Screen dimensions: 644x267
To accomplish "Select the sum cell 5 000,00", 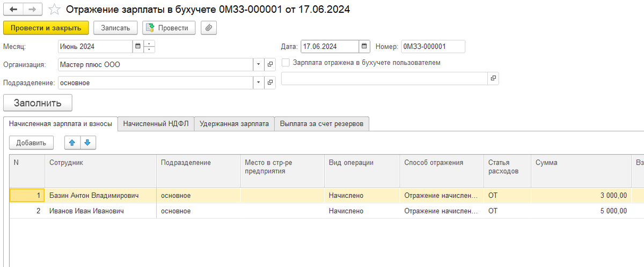I will click(581, 211).
